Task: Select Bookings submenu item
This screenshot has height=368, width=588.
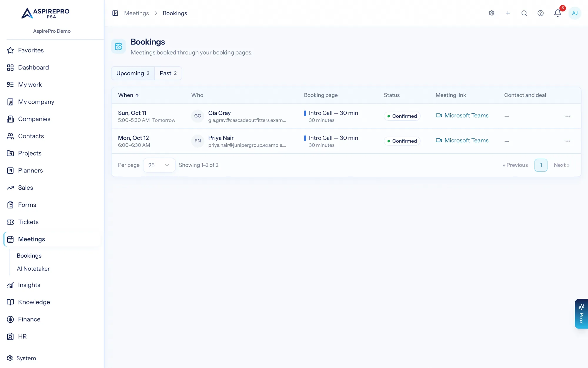Action: tap(29, 256)
